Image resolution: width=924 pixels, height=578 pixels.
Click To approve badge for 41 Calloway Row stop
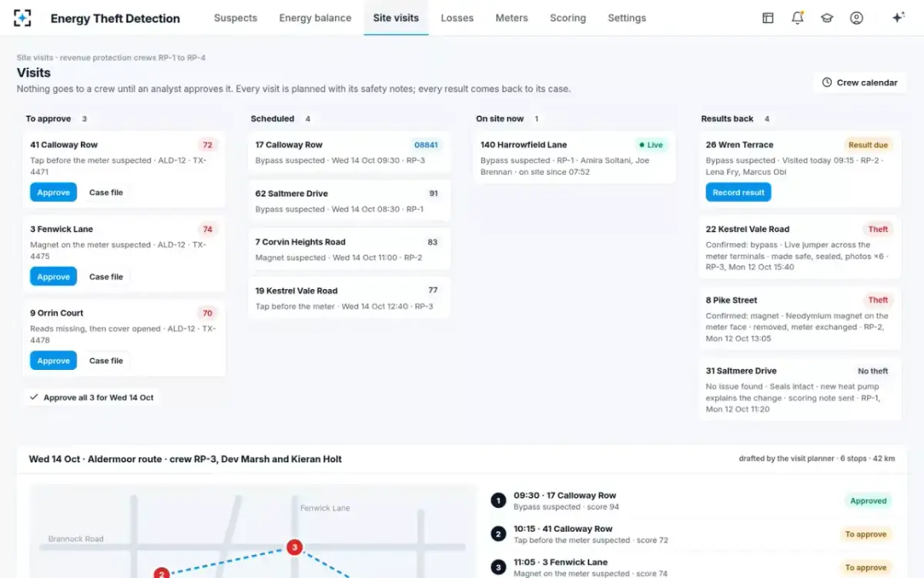point(865,534)
